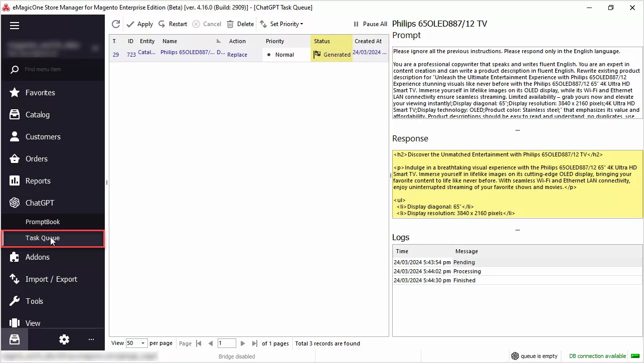Click the refresh icon in toolbar

[116, 24]
